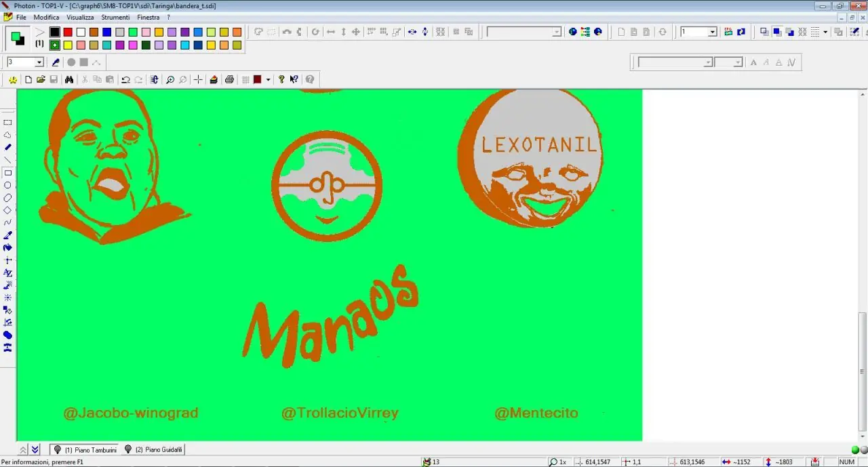Pick the pencil drawing tool

(8, 147)
